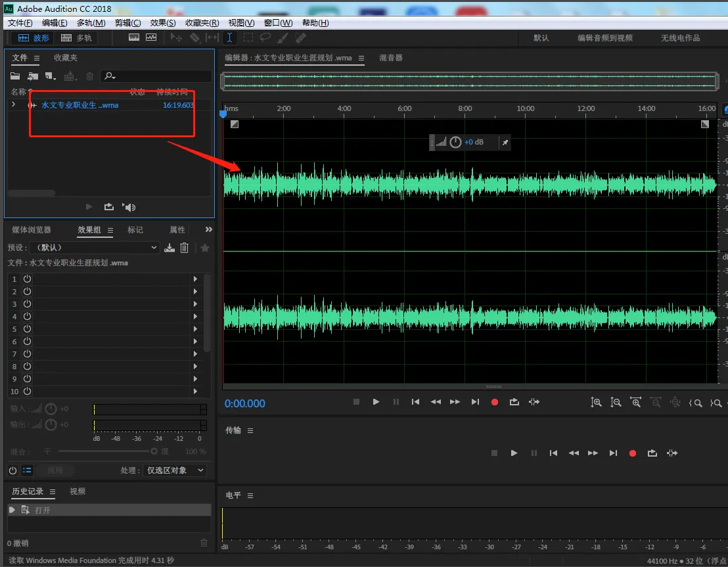Toggle power for effect slot 1
728x567 pixels.
point(28,279)
